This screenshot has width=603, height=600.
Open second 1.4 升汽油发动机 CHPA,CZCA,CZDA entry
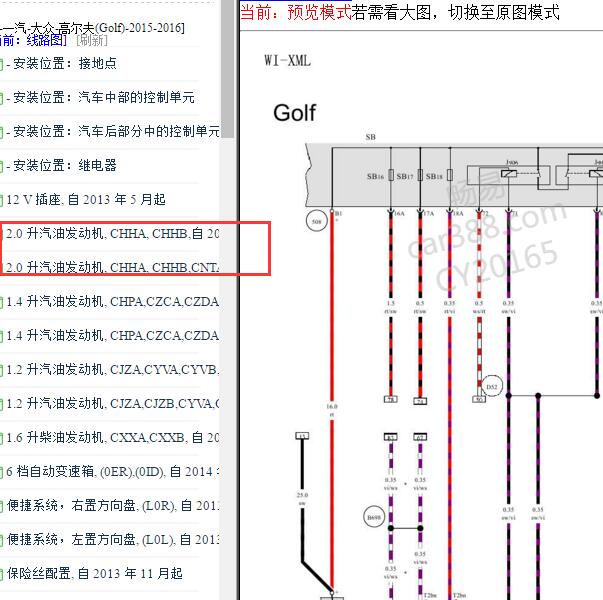pyautogui.click(x=112, y=335)
